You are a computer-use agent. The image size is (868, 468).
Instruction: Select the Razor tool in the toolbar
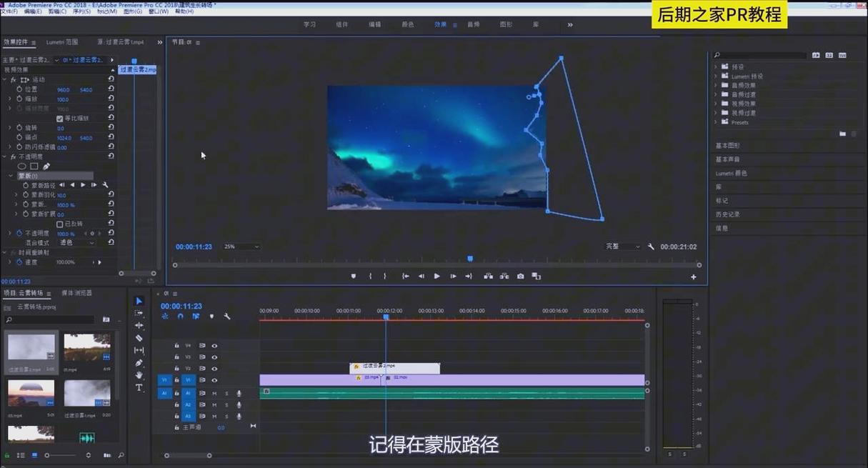139,338
